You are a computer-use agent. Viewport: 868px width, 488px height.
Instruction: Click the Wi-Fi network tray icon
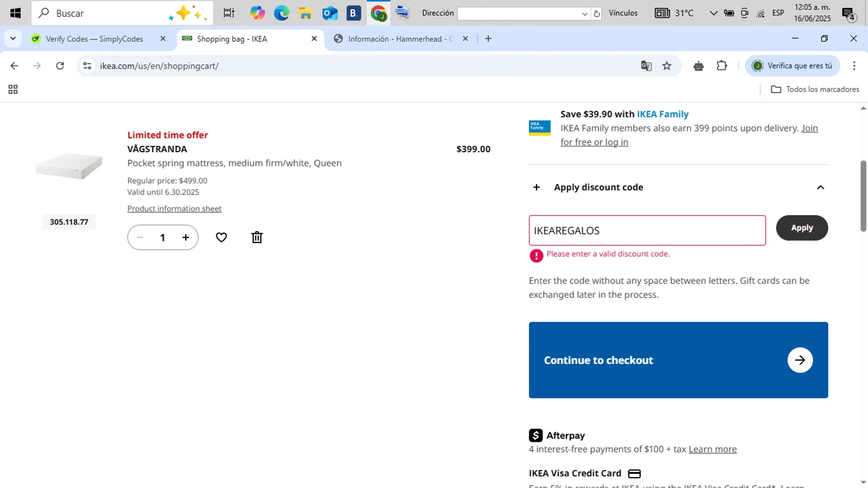761,13
